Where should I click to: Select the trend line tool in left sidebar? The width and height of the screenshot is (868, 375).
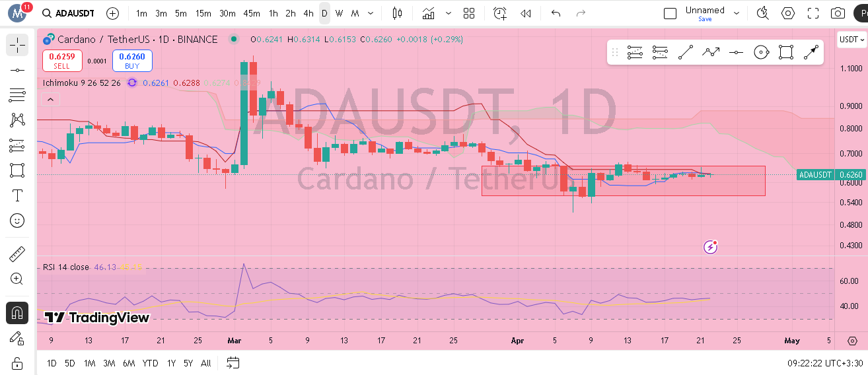point(17,70)
